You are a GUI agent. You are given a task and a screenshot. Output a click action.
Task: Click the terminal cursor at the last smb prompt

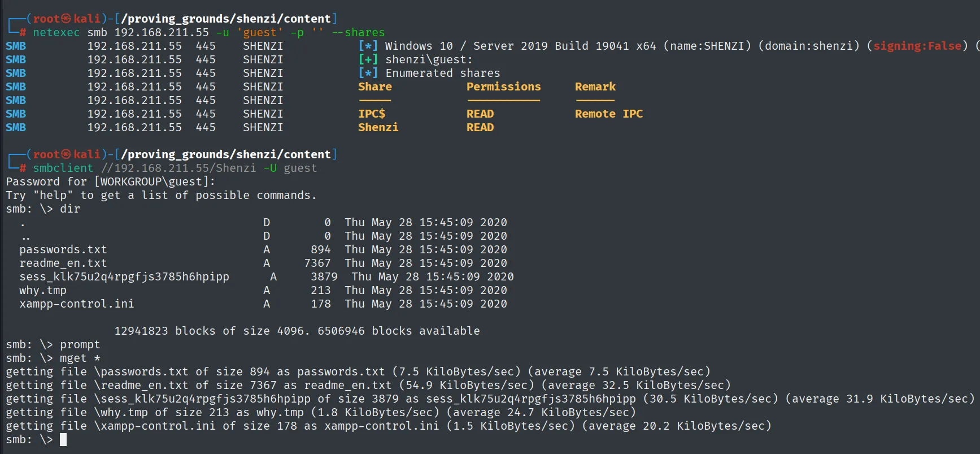pos(63,440)
